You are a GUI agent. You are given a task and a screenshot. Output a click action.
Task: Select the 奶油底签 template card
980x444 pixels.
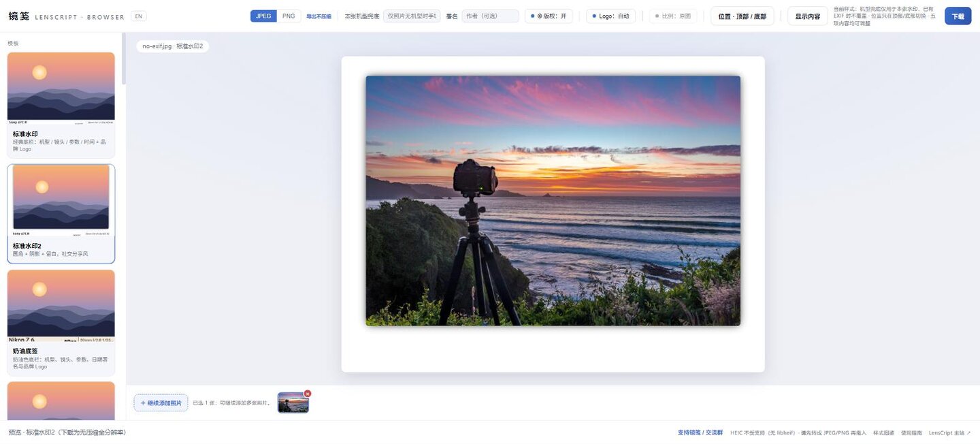pos(61,323)
